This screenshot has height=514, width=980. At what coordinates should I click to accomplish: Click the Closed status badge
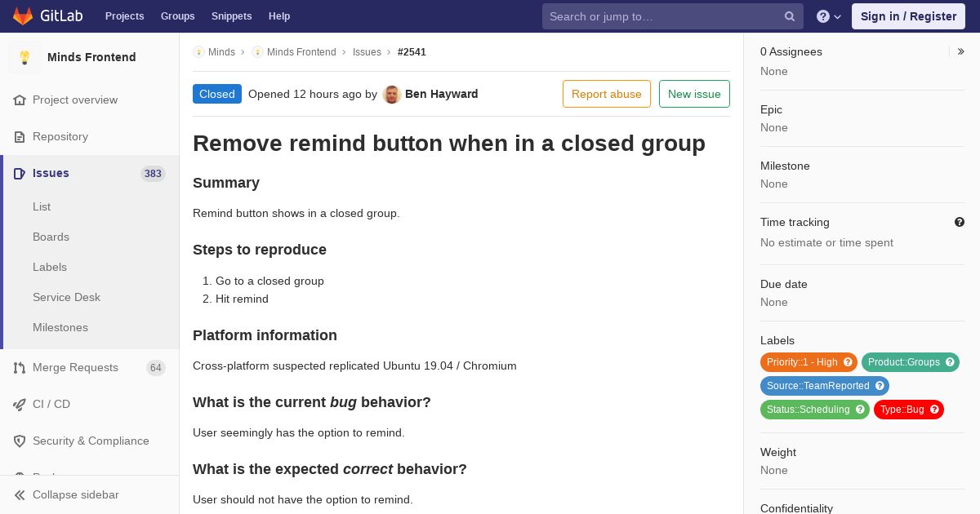217,94
